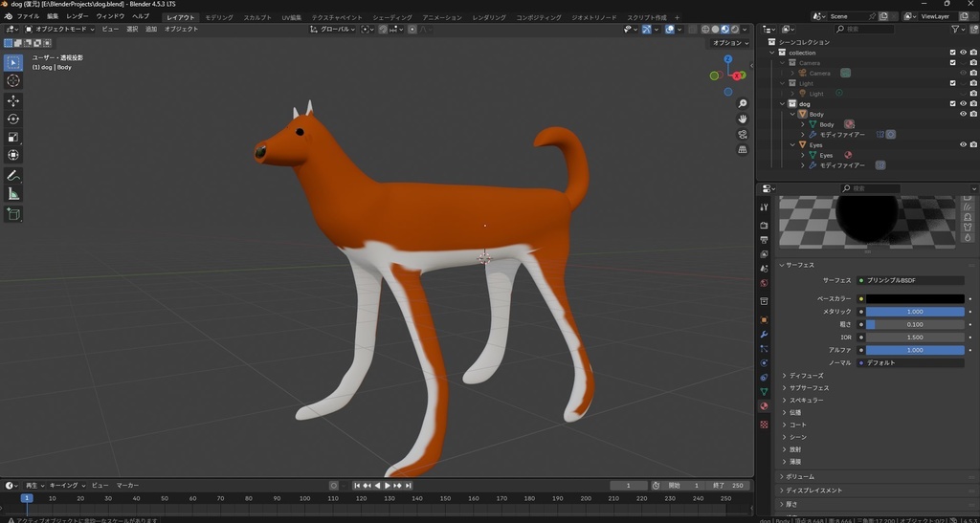Hide the dog collection in viewport
The height and width of the screenshot is (523, 980).
(x=963, y=104)
